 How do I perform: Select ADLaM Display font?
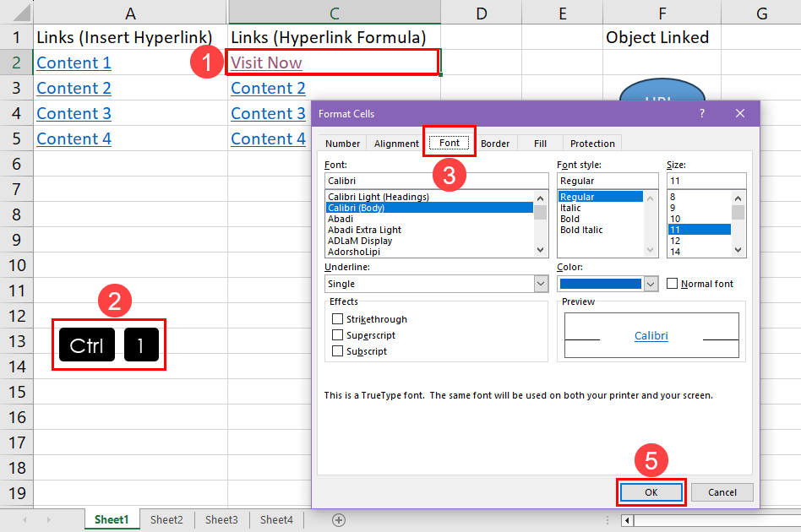(x=360, y=241)
